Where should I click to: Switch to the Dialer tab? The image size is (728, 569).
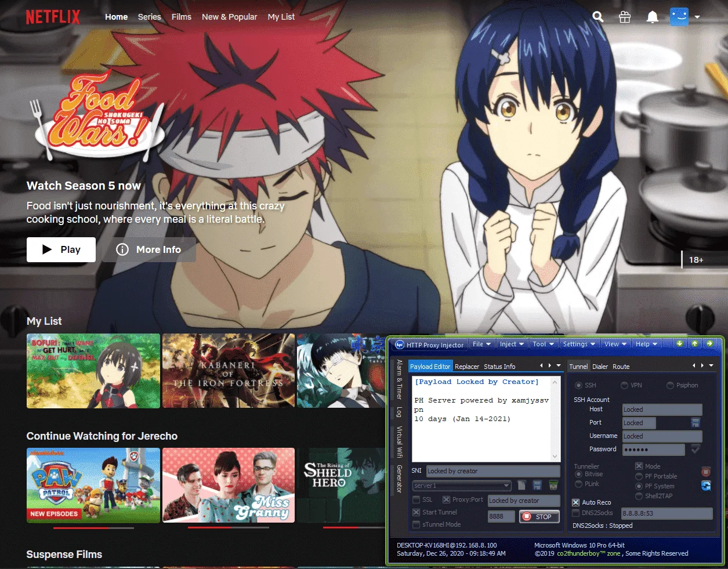click(600, 367)
